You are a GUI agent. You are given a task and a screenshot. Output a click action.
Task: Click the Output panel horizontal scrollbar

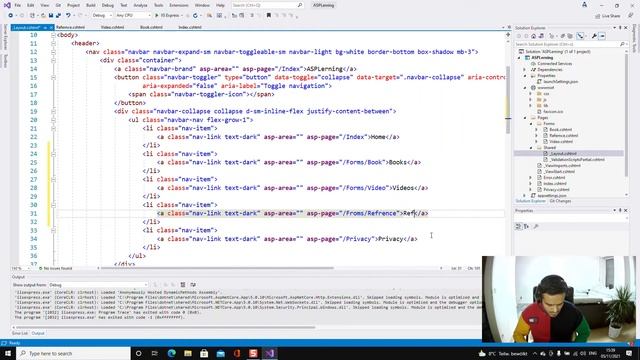165,327
